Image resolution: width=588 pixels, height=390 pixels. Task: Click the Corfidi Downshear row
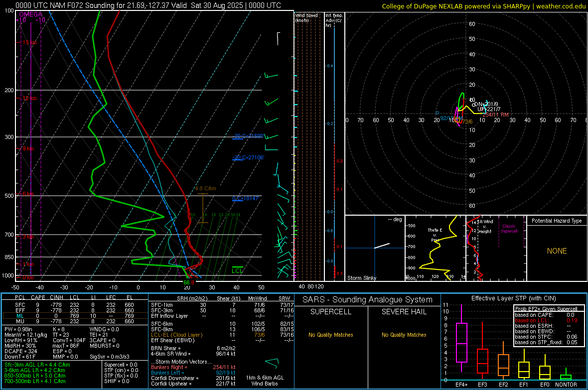tap(193, 378)
